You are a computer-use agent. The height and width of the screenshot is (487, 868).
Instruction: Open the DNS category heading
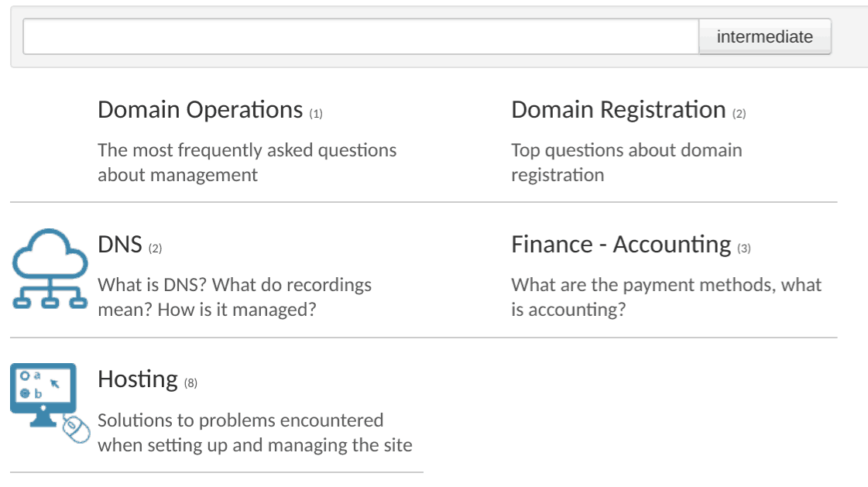pyautogui.click(x=120, y=245)
